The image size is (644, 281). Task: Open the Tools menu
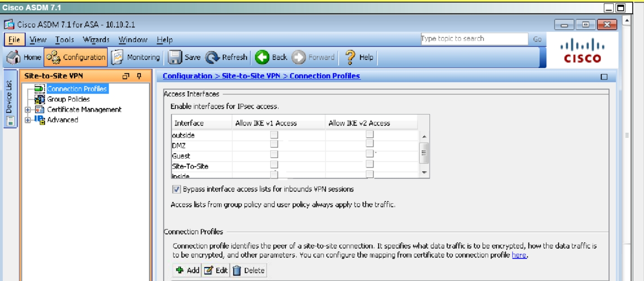(x=66, y=40)
